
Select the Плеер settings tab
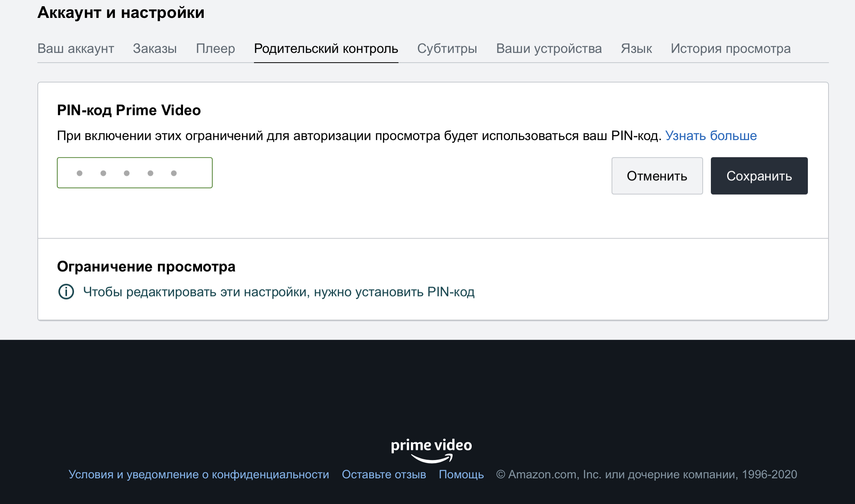point(215,49)
